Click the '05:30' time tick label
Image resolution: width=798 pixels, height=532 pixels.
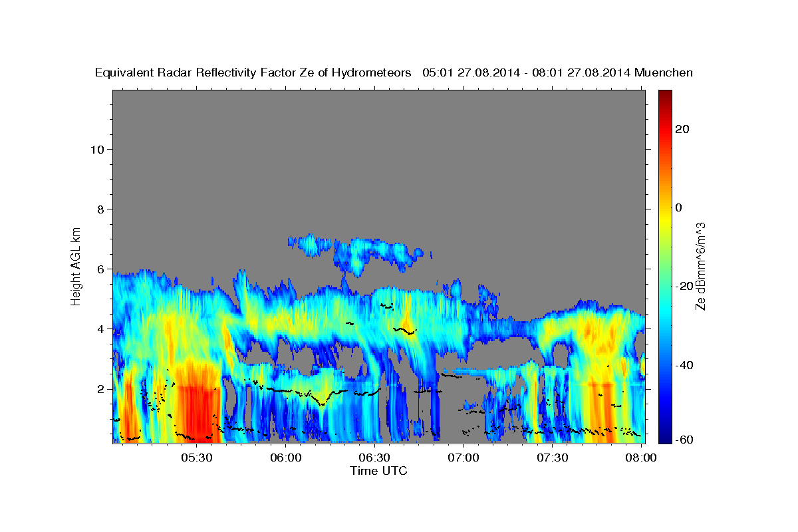(198, 458)
